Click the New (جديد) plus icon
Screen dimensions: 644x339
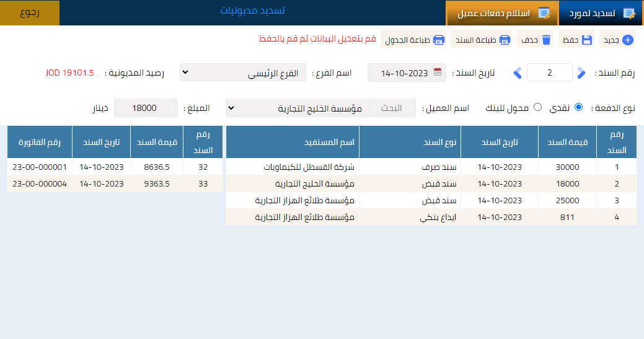[627, 40]
